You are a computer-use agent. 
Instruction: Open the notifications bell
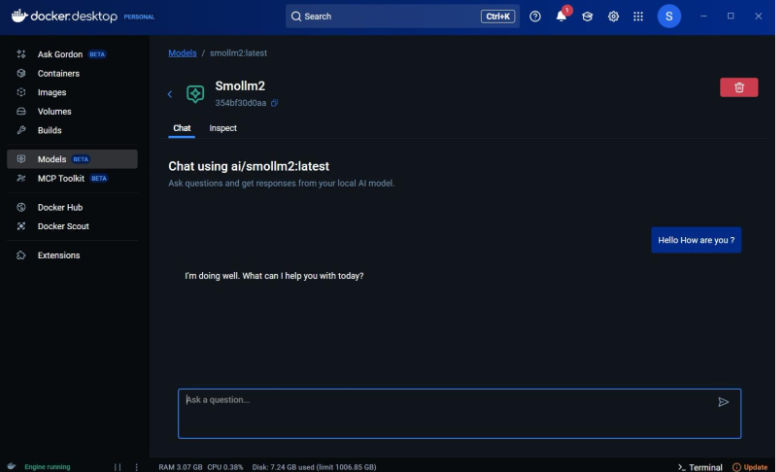(561, 16)
